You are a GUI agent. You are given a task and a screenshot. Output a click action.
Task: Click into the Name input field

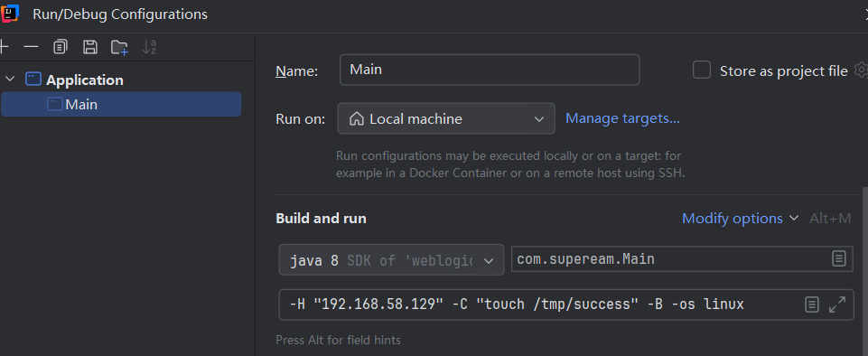tap(490, 70)
